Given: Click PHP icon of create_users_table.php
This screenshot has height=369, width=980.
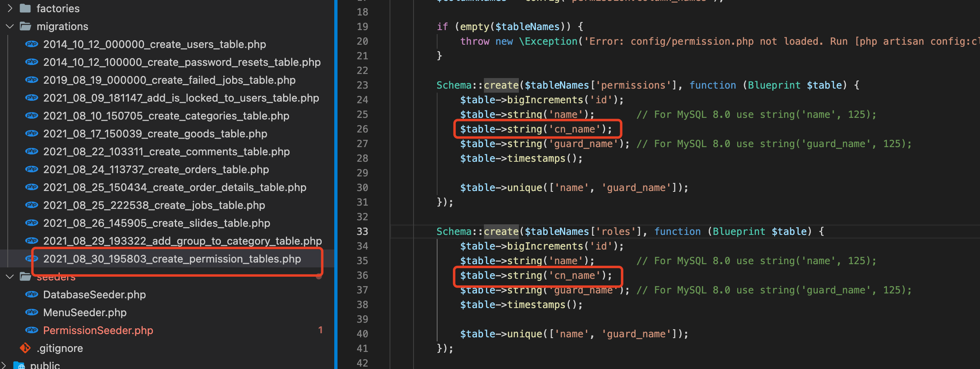Looking at the screenshot, I should click(x=32, y=44).
